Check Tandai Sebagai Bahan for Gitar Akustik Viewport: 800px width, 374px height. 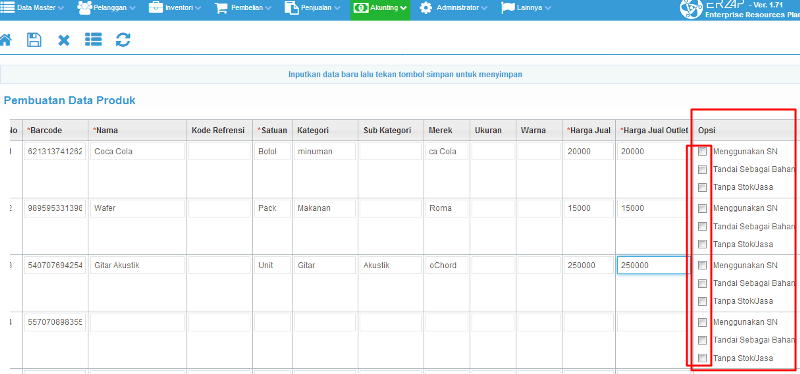coord(703,283)
